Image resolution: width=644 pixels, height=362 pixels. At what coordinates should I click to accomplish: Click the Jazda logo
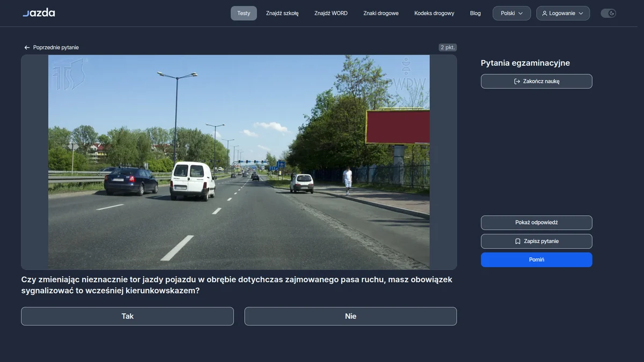tap(39, 13)
